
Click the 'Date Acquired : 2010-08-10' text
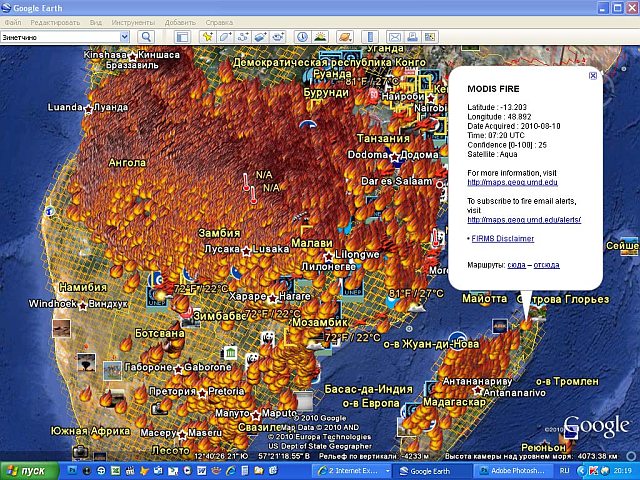(x=514, y=126)
